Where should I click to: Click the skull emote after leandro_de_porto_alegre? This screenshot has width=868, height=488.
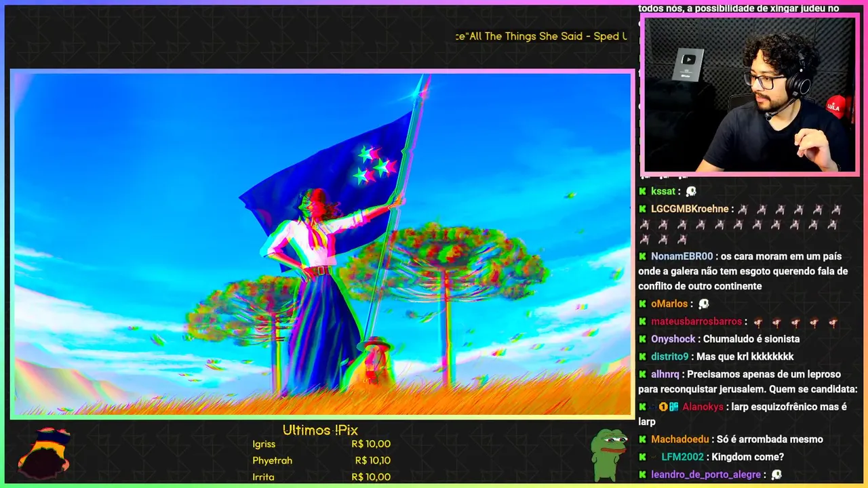pyautogui.click(x=776, y=474)
